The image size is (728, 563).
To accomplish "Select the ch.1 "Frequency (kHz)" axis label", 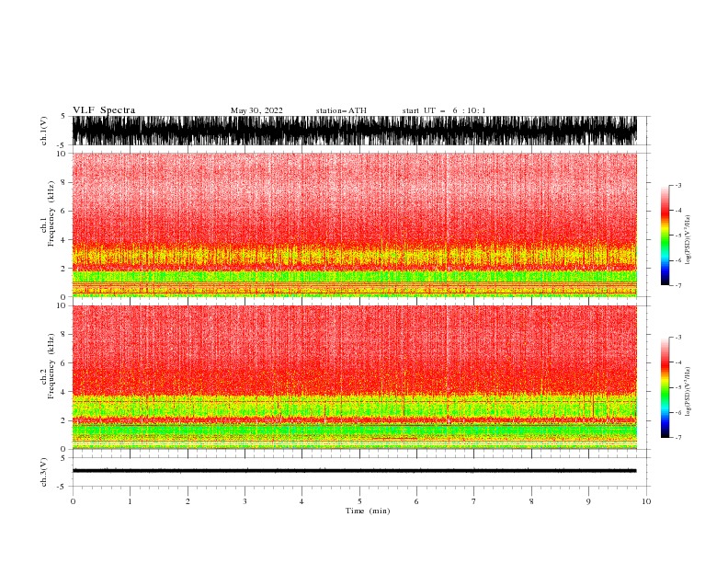I will [x=51, y=214].
